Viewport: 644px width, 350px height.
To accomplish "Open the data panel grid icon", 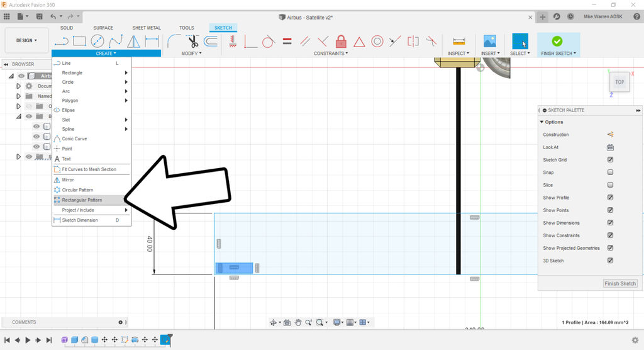I will coord(6,17).
